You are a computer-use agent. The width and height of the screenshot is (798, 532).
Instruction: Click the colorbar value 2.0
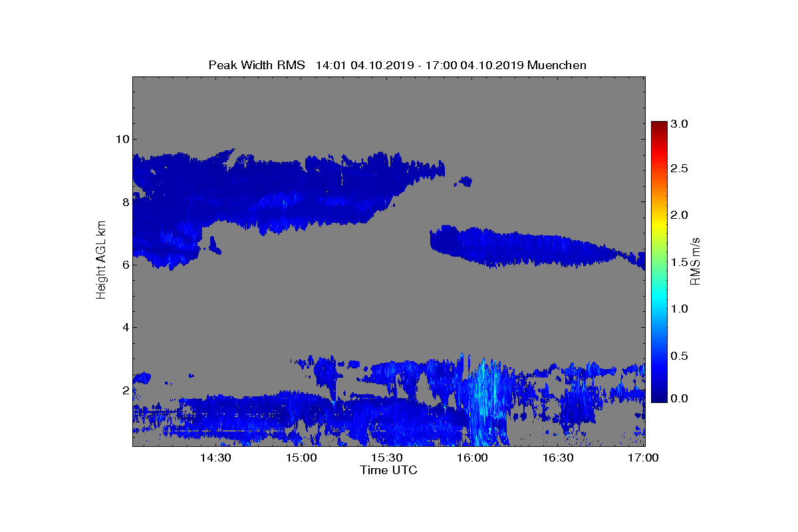(x=680, y=215)
